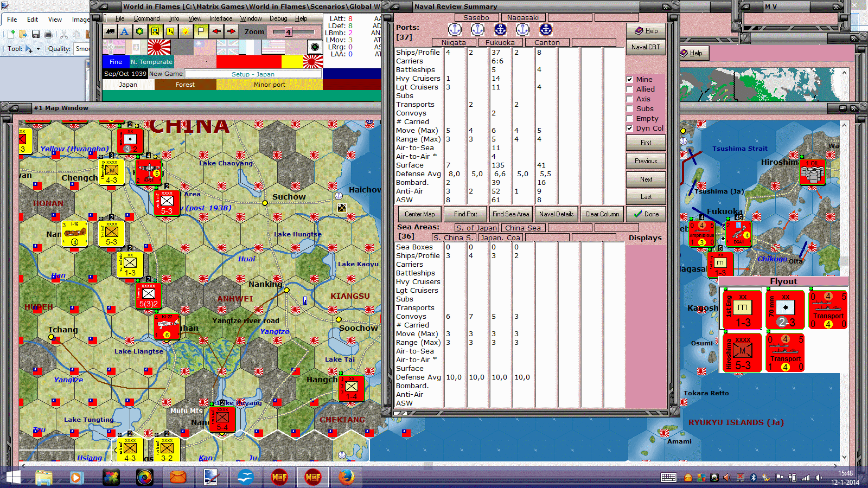The width and height of the screenshot is (868, 488).
Task: Expand the Tool dropdown arrow
Action: (38, 49)
